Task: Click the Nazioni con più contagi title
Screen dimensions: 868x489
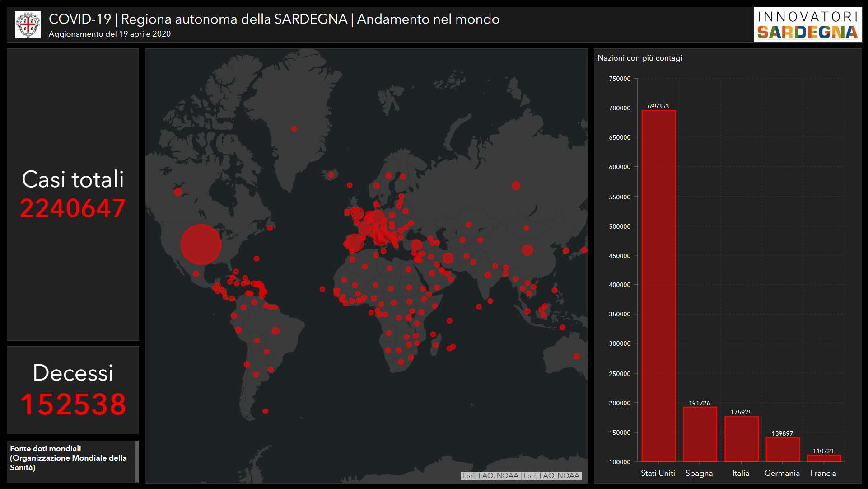Action: click(x=639, y=58)
